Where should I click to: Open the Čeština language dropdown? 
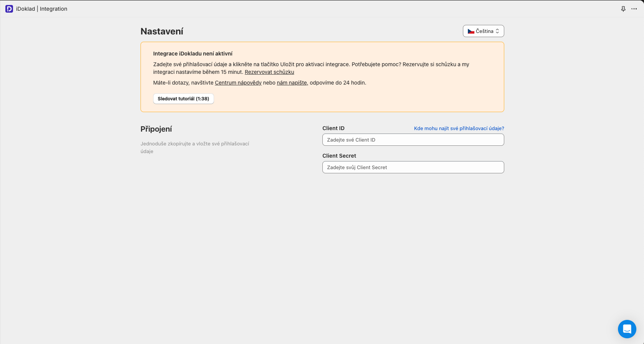coord(483,31)
